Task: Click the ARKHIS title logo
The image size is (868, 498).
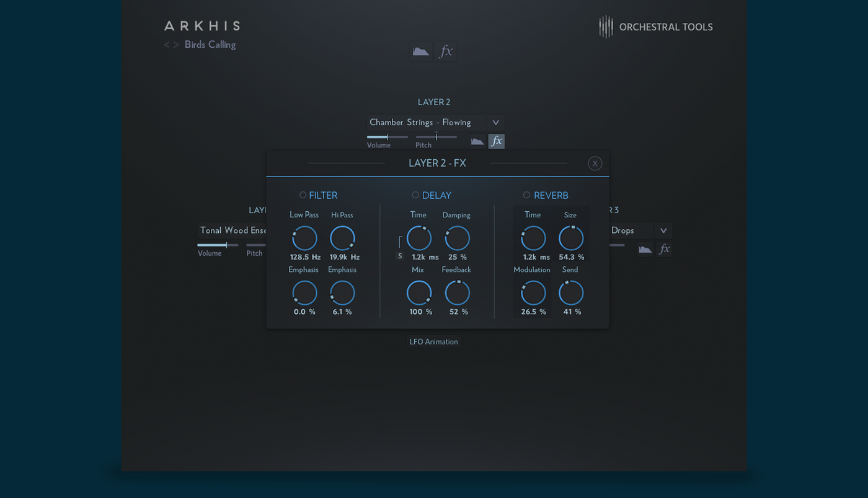Action: (x=202, y=26)
